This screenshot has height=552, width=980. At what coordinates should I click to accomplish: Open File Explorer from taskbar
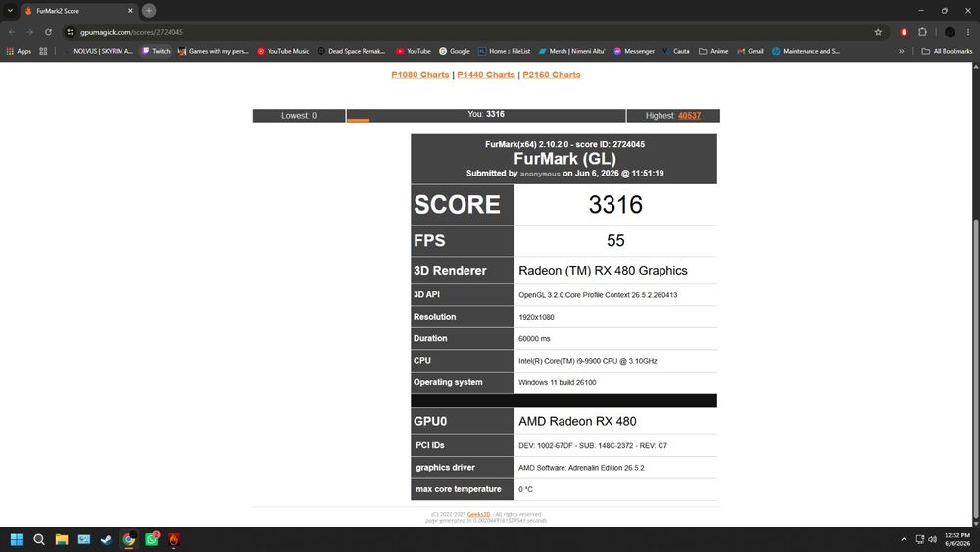point(61,539)
